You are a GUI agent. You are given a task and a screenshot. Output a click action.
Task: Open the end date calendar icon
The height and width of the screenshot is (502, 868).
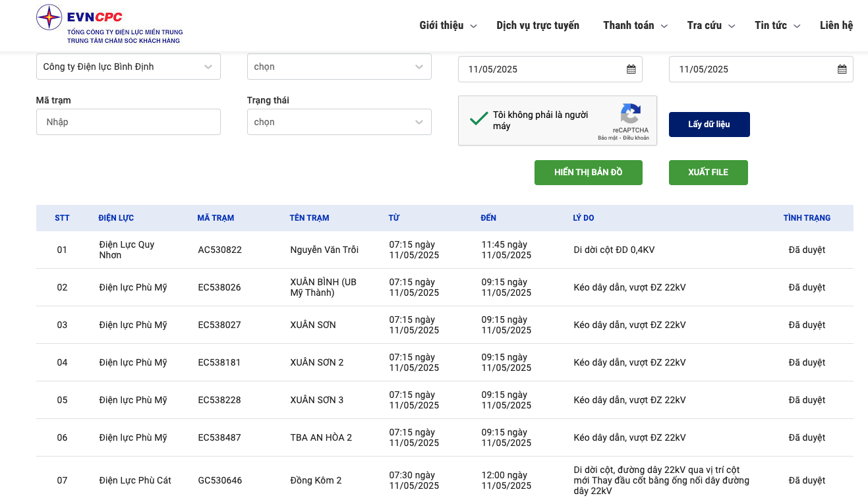pos(842,69)
